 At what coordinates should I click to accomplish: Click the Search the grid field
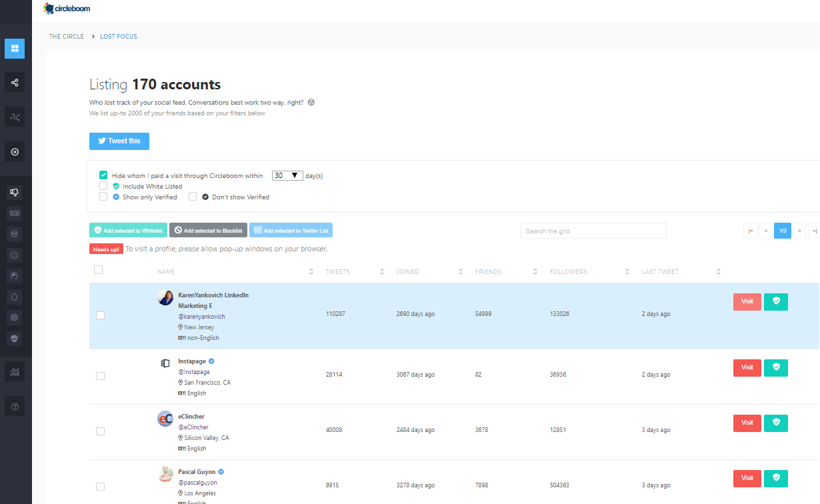(593, 231)
